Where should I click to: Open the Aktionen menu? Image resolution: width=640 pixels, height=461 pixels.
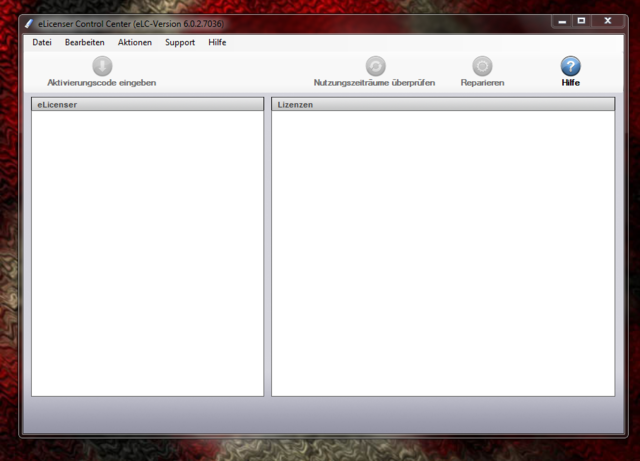[135, 42]
